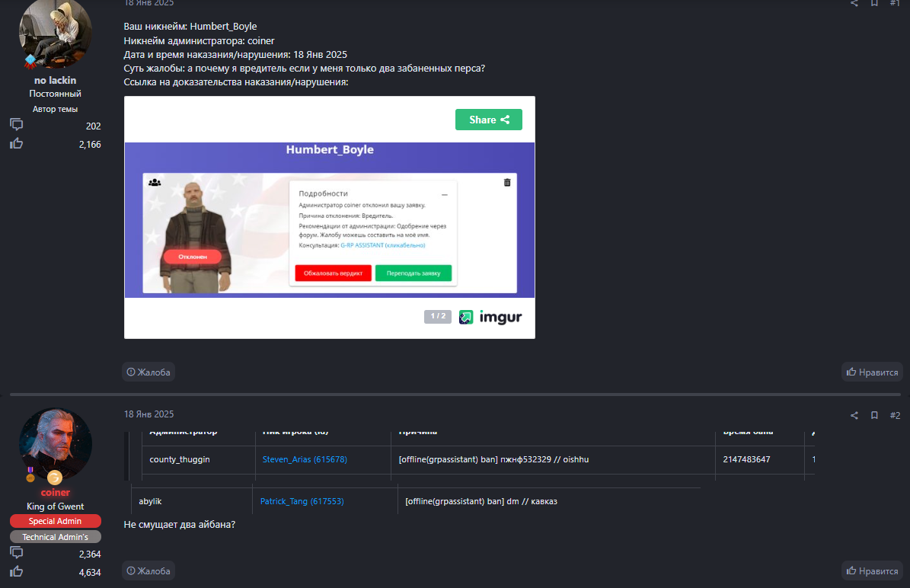
Task: Collapse the Подробности panel with the dash
Action: [x=445, y=195]
